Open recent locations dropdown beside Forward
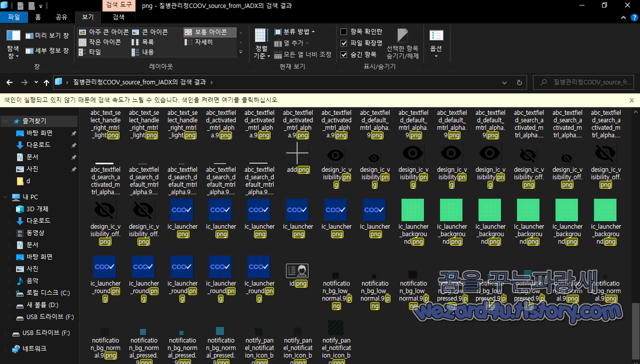 coord(36,82)
